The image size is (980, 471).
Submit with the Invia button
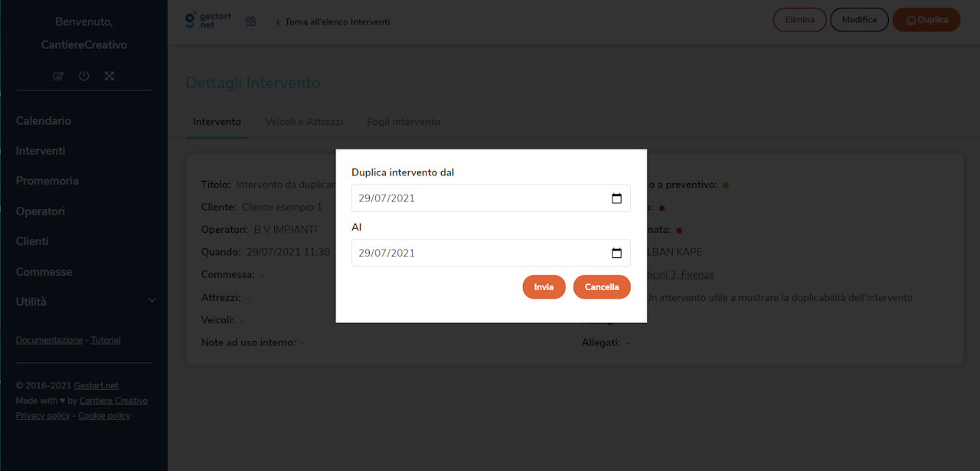[x=544, y=286]
